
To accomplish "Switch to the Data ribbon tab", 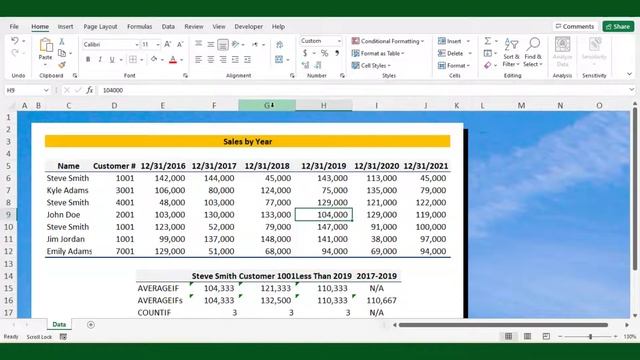I will pyautogui.click(x=168, y=27).
